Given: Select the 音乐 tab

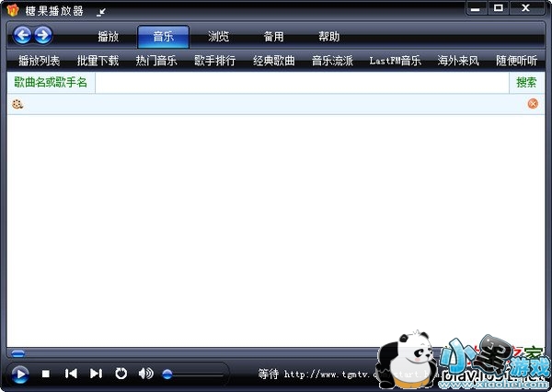Looking at the screenshot, I should tap(164, 37).
